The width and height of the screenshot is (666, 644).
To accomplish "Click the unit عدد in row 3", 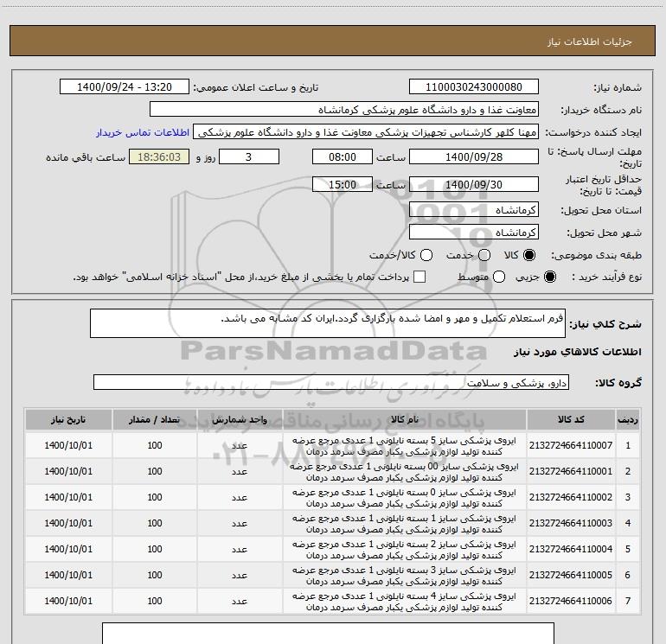I will (240, 498).
